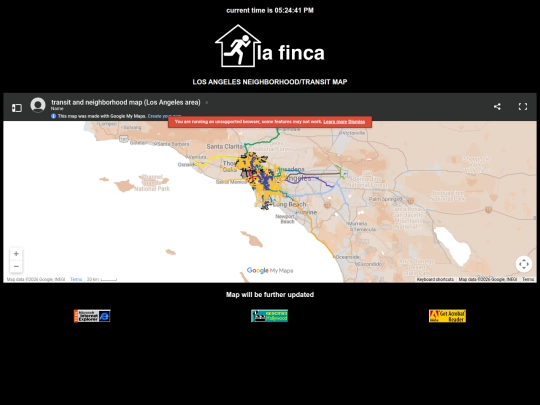The height and width of the screenshot is (405, 540).
Task: Click the Oxnard label on the map
Action: point(186,165)
